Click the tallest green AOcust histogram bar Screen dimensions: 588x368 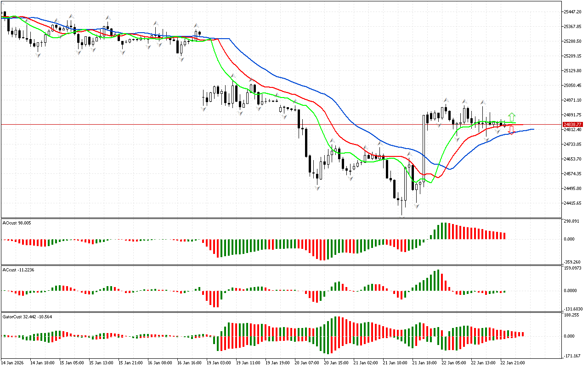443,231
